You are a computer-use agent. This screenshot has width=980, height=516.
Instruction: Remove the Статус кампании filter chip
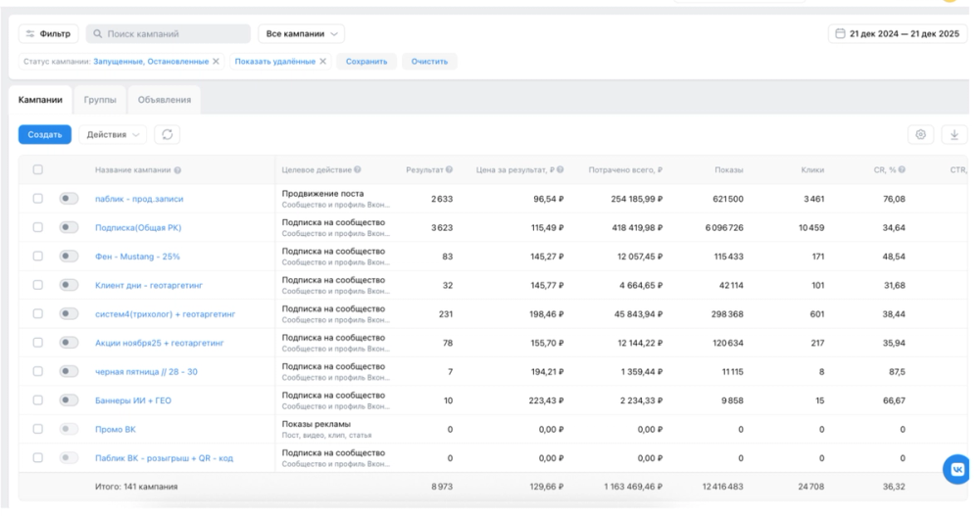tap(216, 62)
